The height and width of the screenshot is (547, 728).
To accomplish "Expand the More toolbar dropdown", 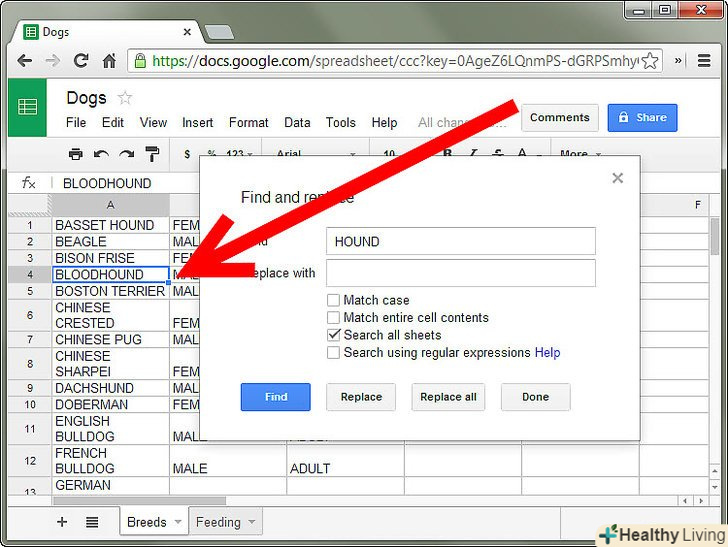I will pos(580,153).
